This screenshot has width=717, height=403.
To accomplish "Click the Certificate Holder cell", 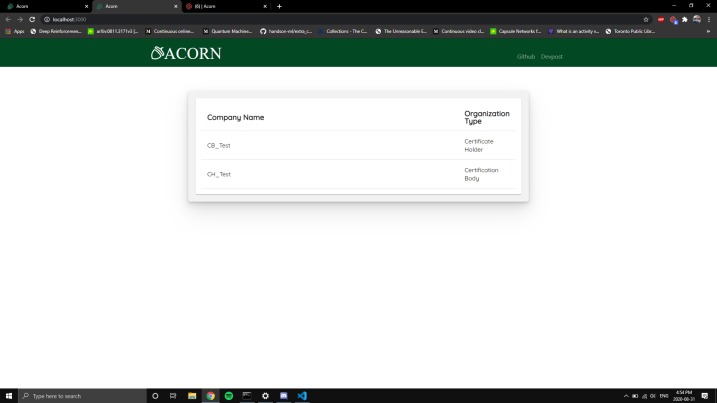I will [x=479, y=145].
